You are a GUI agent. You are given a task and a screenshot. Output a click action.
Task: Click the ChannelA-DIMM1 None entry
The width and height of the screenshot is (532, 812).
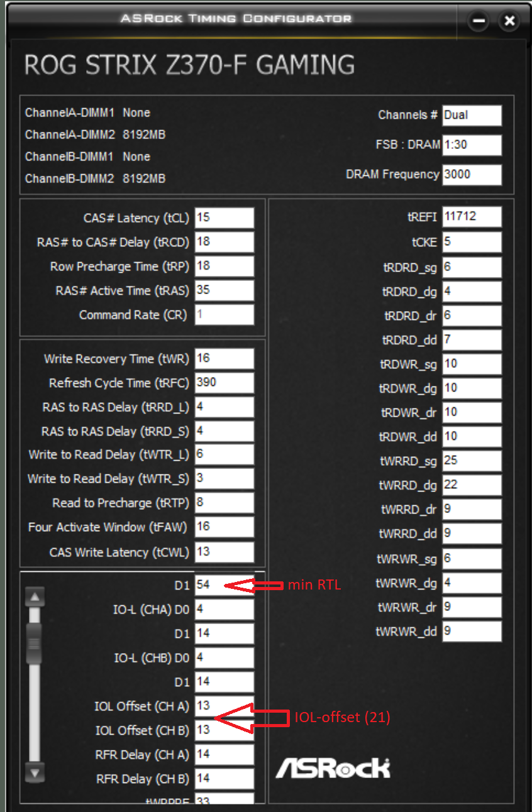(87, 112)
